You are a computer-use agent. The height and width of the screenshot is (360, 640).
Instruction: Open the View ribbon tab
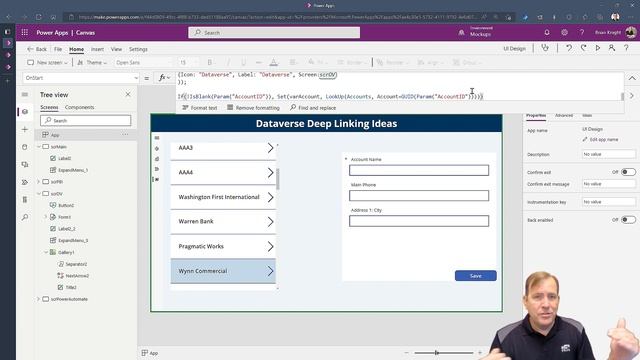[116, 49]
